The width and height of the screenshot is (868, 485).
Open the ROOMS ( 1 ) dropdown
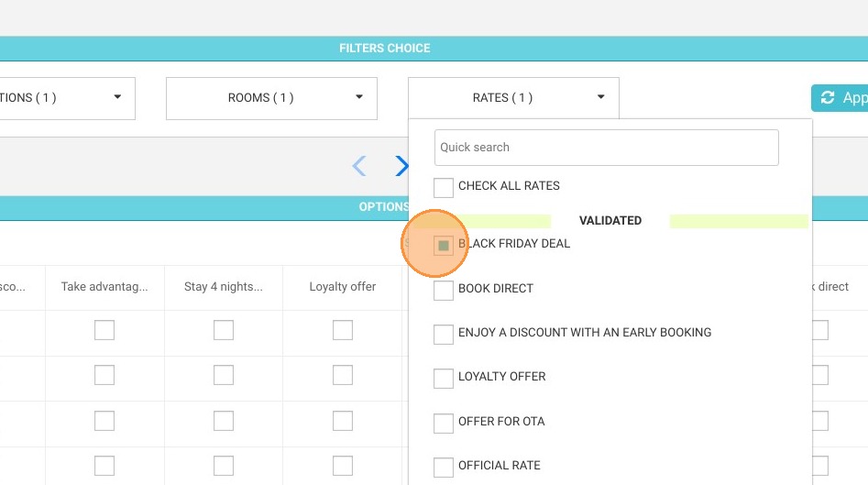click(x=271, y=98)
